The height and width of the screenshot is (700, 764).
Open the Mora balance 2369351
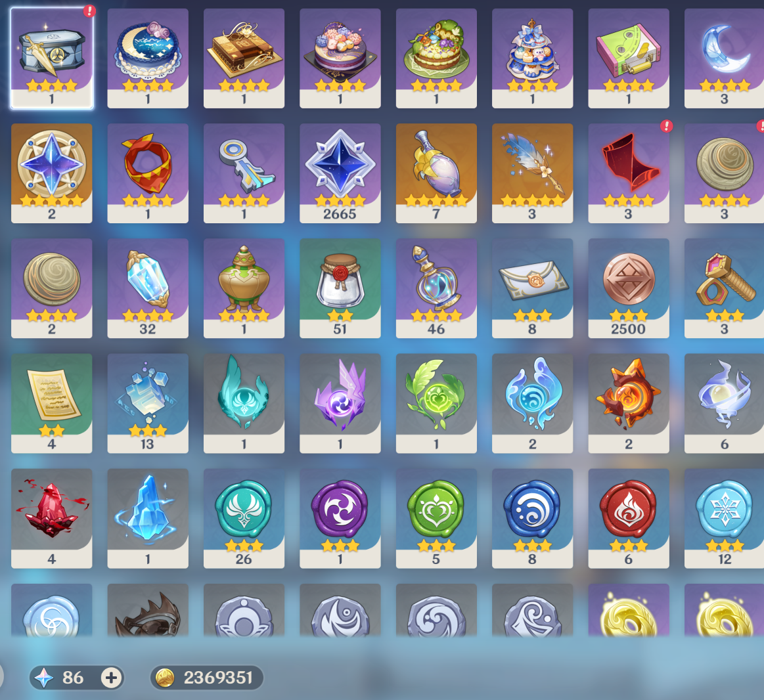(207, 678)
